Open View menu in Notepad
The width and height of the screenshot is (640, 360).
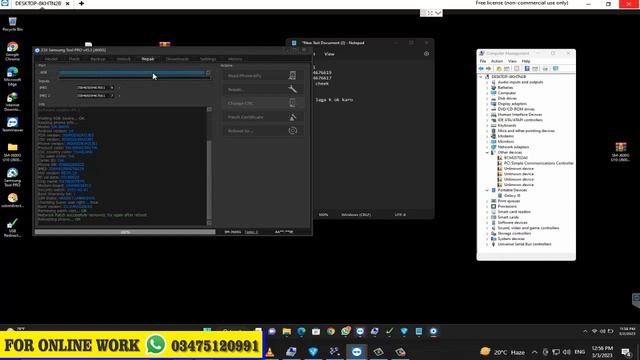coord(329,54)
